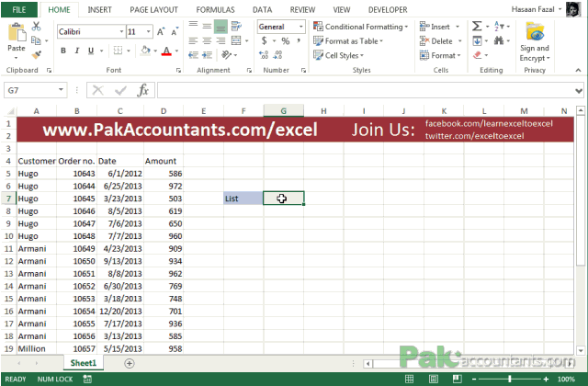Viewport: 588px width, 386px height.
Task: Expand the formula bar chevron
Action: point(579,91)
